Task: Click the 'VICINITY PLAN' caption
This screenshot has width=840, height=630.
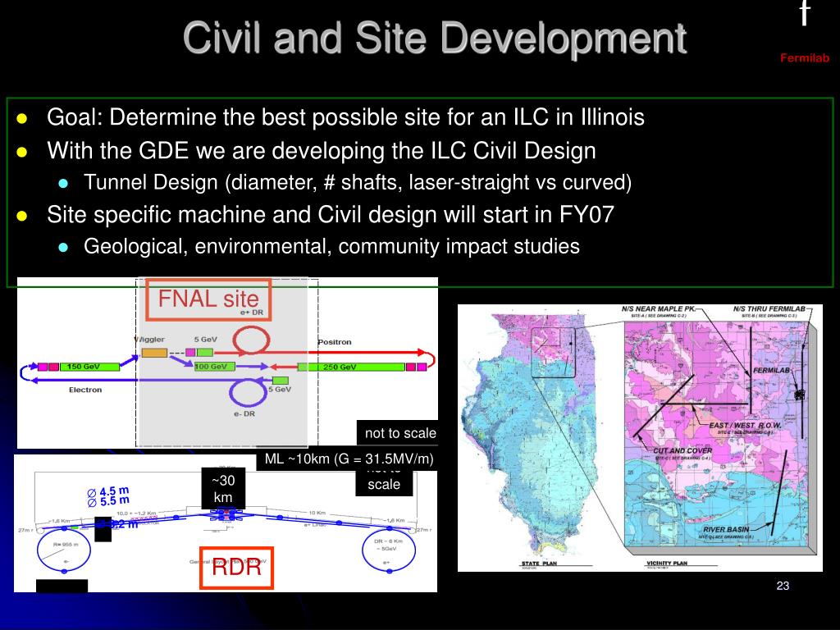Action: pyautogui.click(x=667, y=564)
